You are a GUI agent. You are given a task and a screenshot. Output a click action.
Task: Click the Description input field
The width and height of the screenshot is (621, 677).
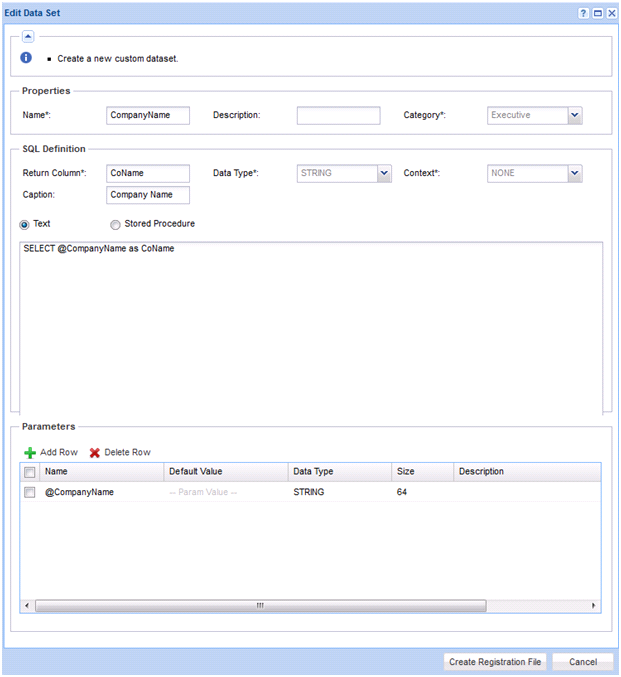tap(338, 116)
